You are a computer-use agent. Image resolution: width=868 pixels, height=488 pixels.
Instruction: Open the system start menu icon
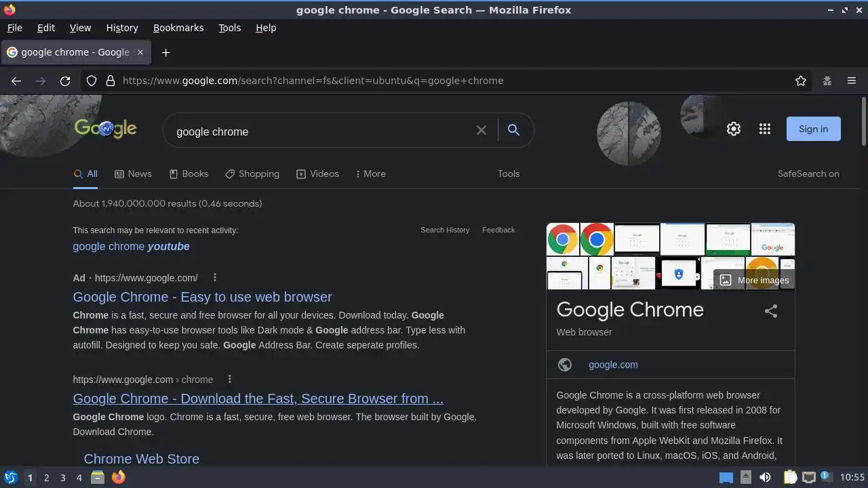(10, 477)
